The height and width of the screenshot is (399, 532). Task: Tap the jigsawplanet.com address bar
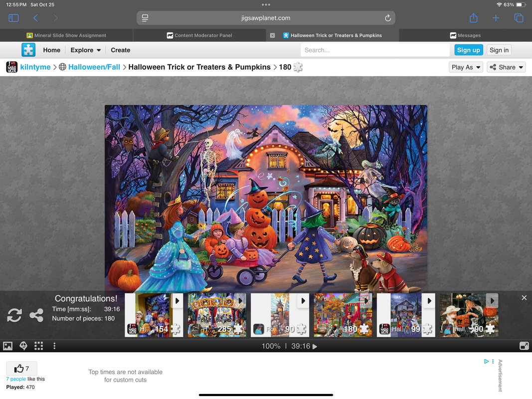click(x=266, y=18)
